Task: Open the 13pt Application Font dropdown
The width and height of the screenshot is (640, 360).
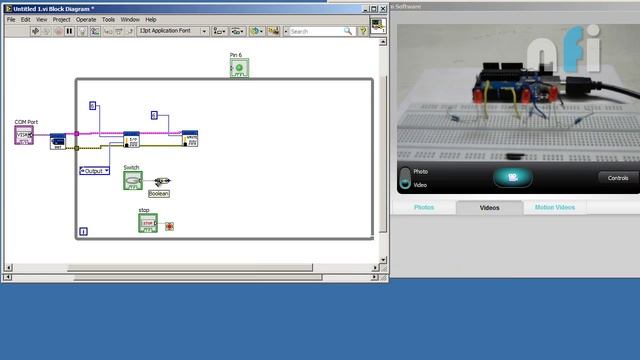Action: [x=173, y=31]
